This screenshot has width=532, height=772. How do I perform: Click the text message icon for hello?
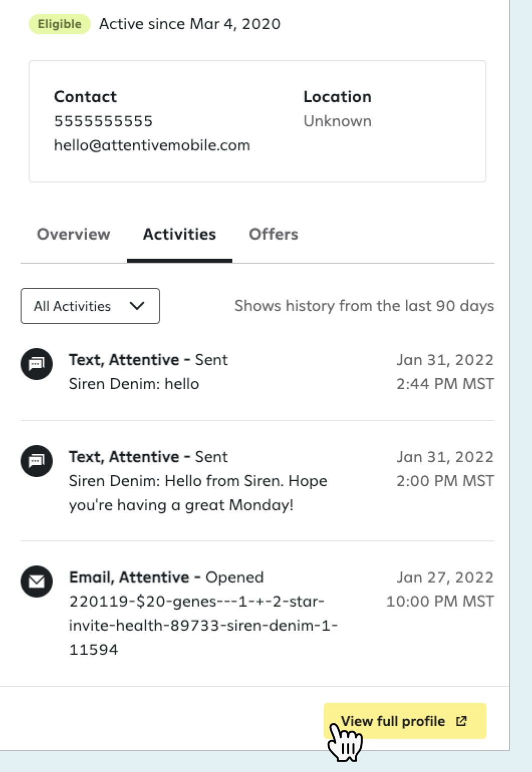[37, 364]
